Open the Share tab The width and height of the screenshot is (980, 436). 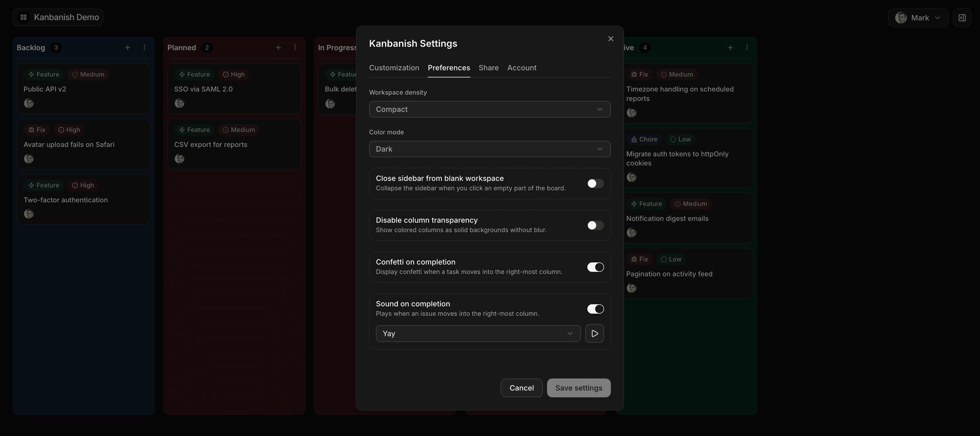[488, 68]
